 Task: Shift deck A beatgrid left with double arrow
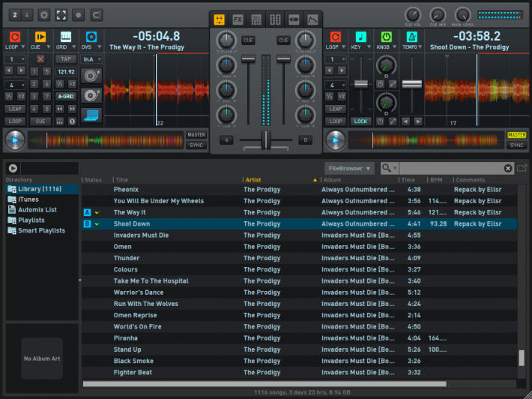coord(60,109)
